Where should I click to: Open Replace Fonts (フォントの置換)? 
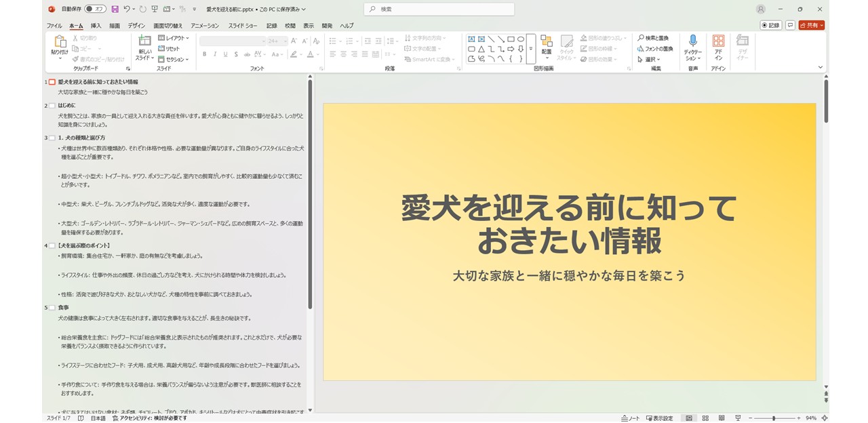pos(654,49)
